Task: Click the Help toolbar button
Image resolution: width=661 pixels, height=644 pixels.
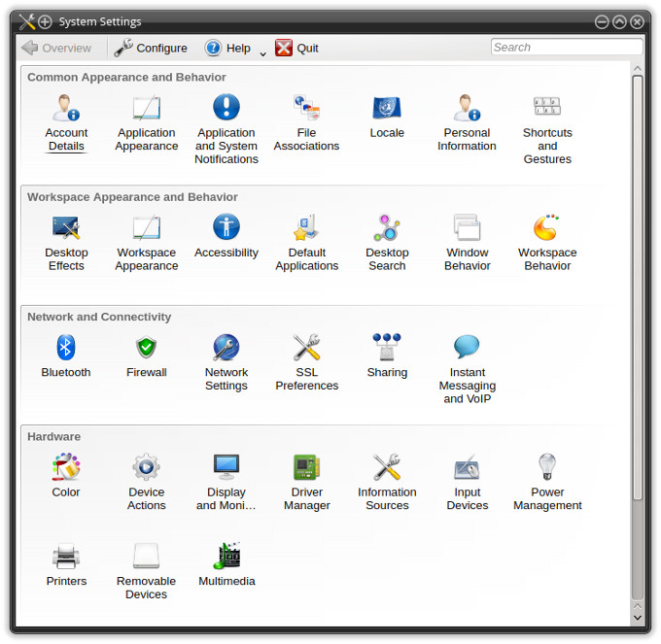Action: pyautogui.click(x=227, y=48)
